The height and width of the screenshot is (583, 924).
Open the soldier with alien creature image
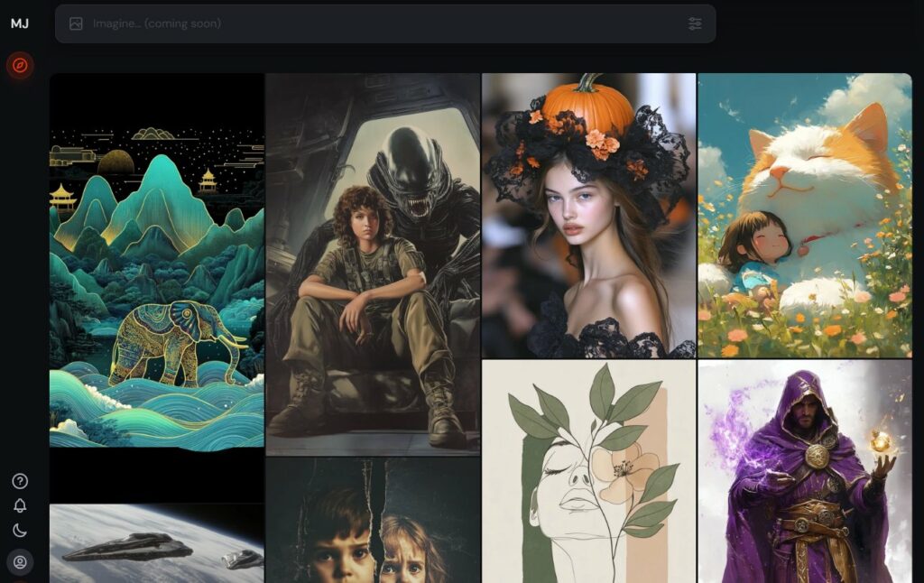372,264
